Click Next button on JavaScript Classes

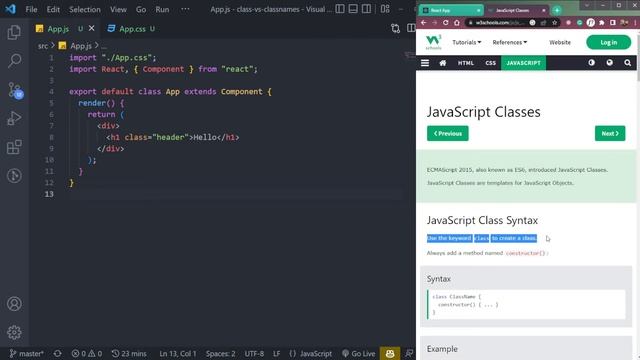(x=610, y=133)
